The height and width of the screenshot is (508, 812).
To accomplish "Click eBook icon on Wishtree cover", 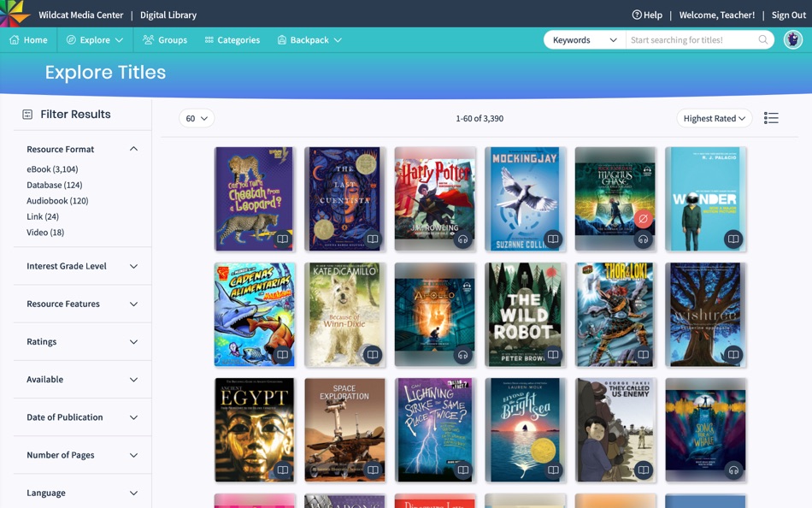I will pyautogui.click(x=733, y=355).
